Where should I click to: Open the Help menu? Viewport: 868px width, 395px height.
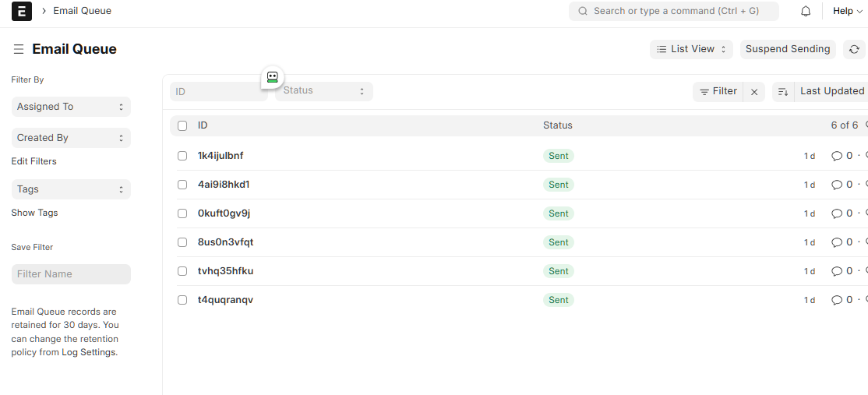(x=847, y=11)
